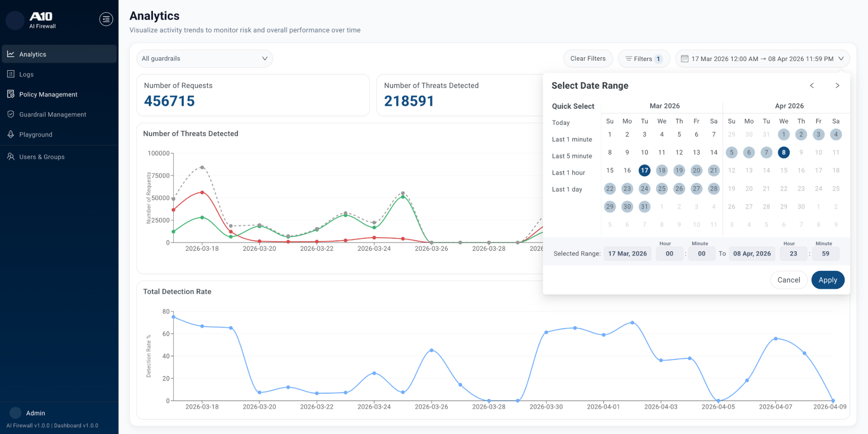The width and height of the screenshot is (868, 434).
Task: Expand the date range selector chevron
Action: [841, 59]
